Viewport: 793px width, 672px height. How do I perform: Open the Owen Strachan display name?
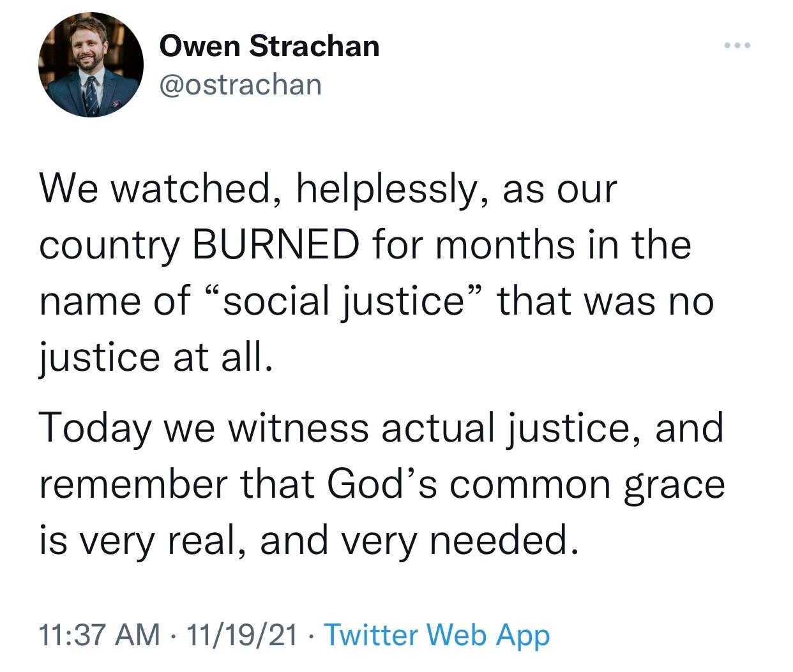[269, 46]
